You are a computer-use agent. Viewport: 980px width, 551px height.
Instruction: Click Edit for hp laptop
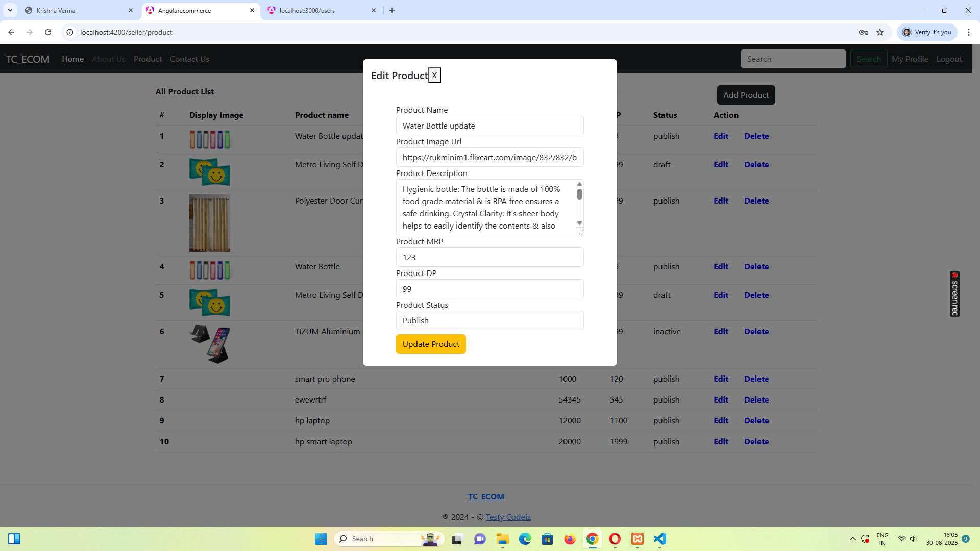click(721, 420)
